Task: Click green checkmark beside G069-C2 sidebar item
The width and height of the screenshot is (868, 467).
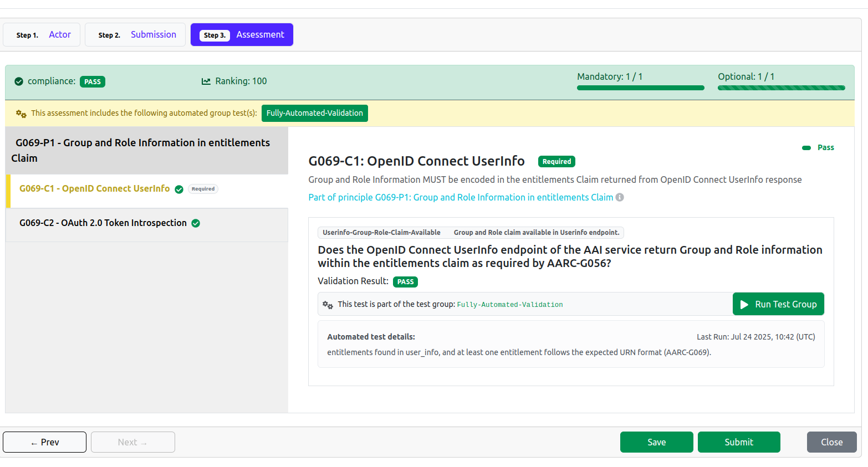Action: (196, 223)
